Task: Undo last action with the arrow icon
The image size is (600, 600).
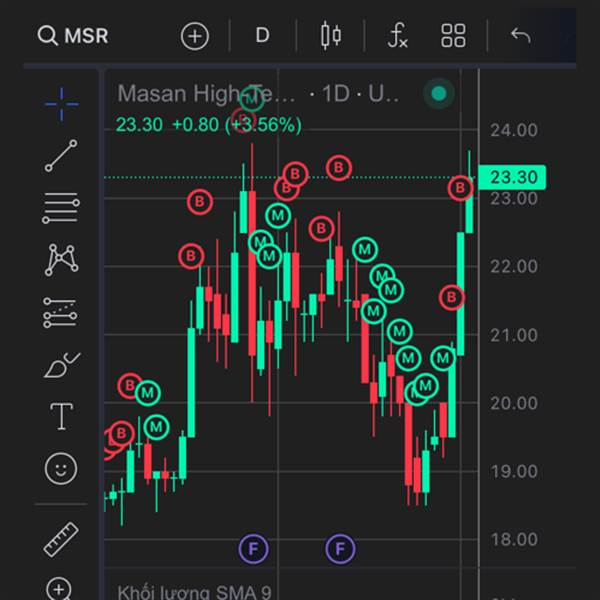Action: point(521,36)
